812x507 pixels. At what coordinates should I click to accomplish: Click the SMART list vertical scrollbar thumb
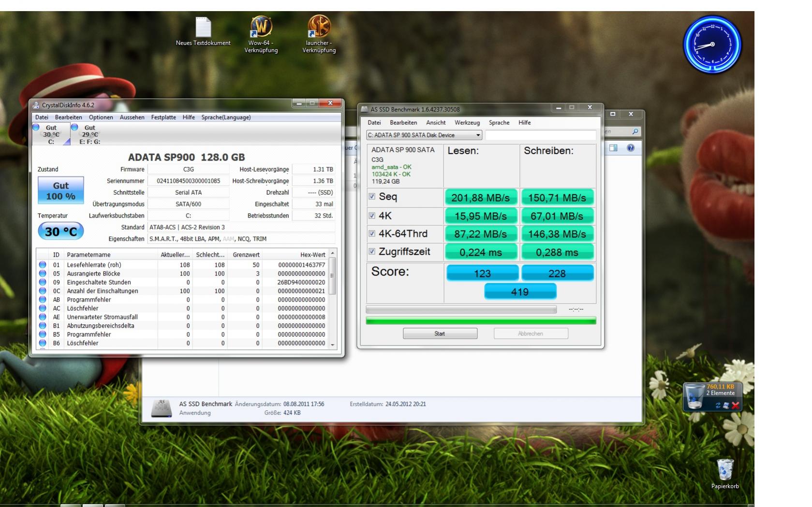click(x=332, y=276)
